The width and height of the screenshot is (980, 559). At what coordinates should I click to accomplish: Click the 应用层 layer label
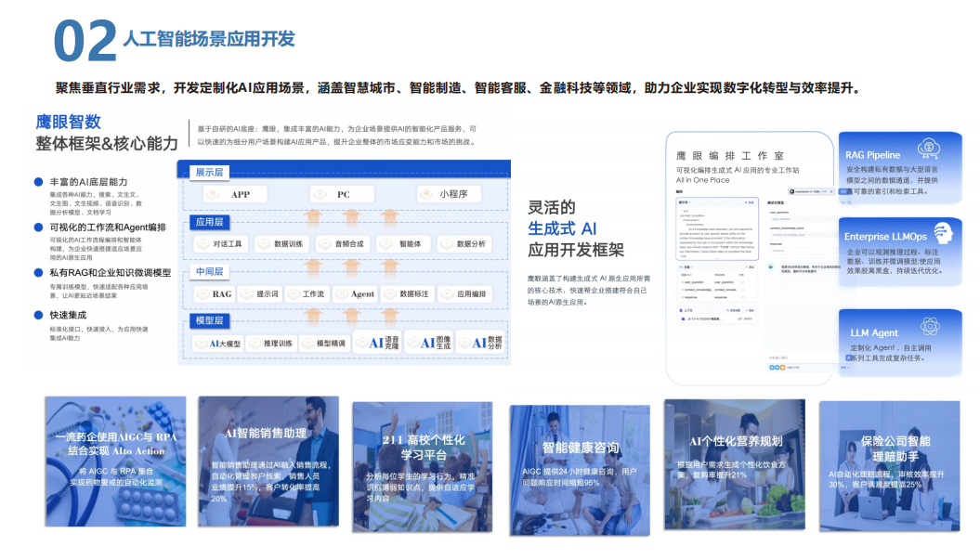pos(209,222)
